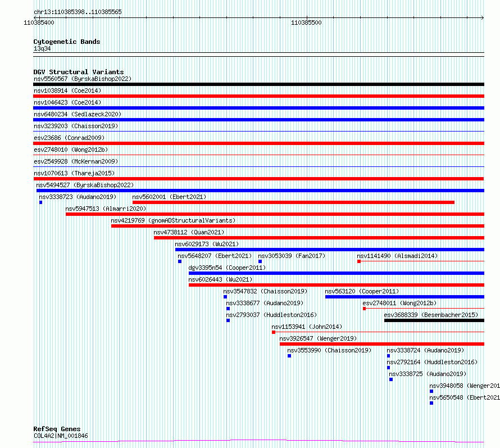Open nsv6026443 (Wu2021) variant label

click(220, 279)
